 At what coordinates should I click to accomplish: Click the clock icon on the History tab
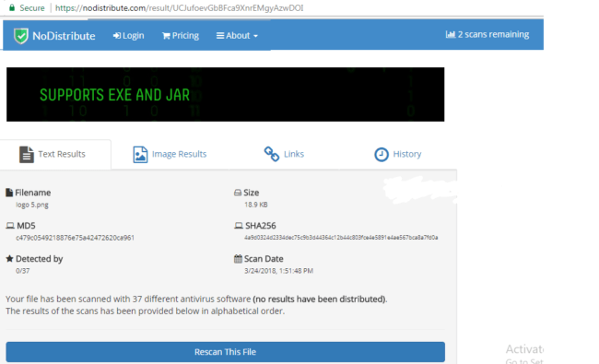coord(382,155)
